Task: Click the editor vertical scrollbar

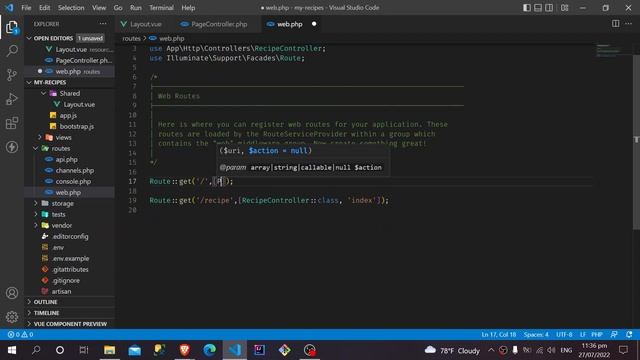Action: 636,143
